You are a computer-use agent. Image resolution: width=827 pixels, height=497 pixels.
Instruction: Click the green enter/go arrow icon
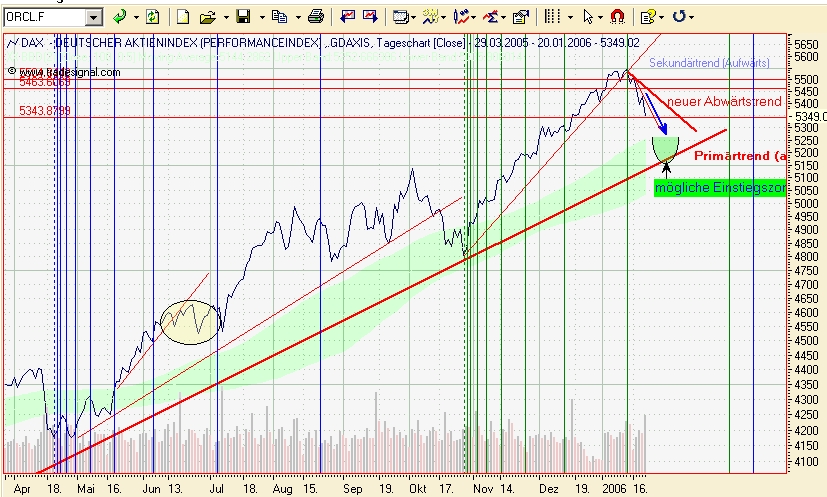pos(120,17)
